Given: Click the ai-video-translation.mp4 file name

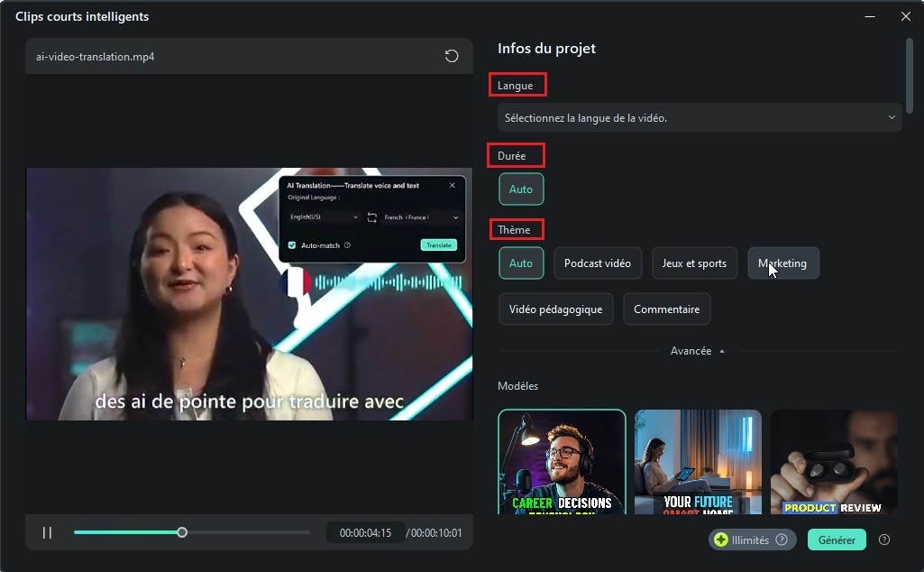Looking at the screenshot, I should (x=95, y=57).
